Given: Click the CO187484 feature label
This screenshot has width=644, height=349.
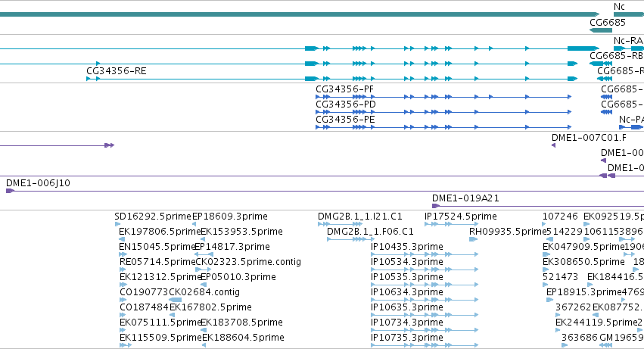Looking at the screenshot, I should (x=144, y=308).
